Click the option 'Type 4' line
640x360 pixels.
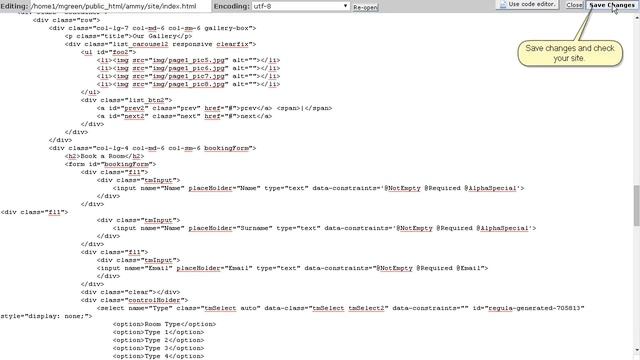158,356
